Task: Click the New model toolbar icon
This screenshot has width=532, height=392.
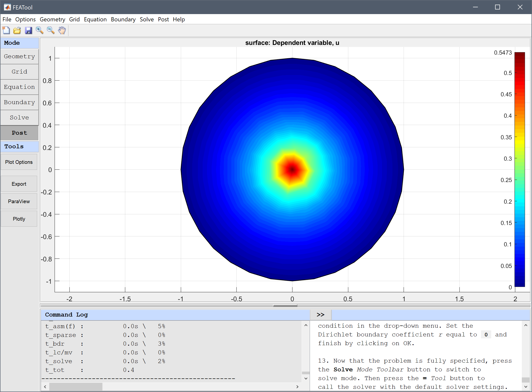Action: (6, 30)
